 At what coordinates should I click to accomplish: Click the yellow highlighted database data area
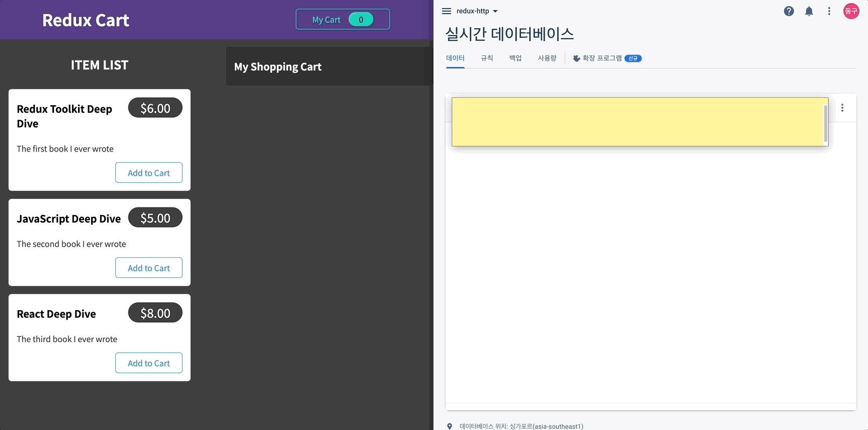[x=640, y=122]
